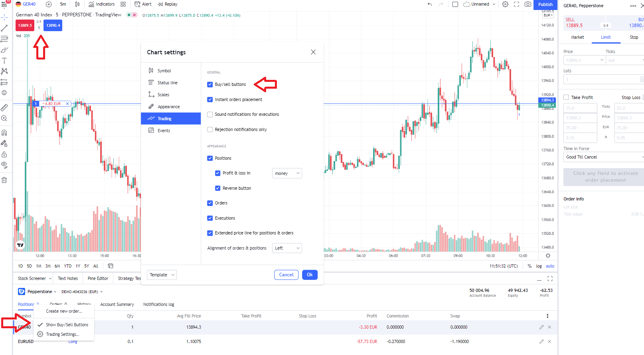Enable Sound notifications for executions
Viewport: 644px width, 355px height.
pyautogui.click(x=210, y=115)
